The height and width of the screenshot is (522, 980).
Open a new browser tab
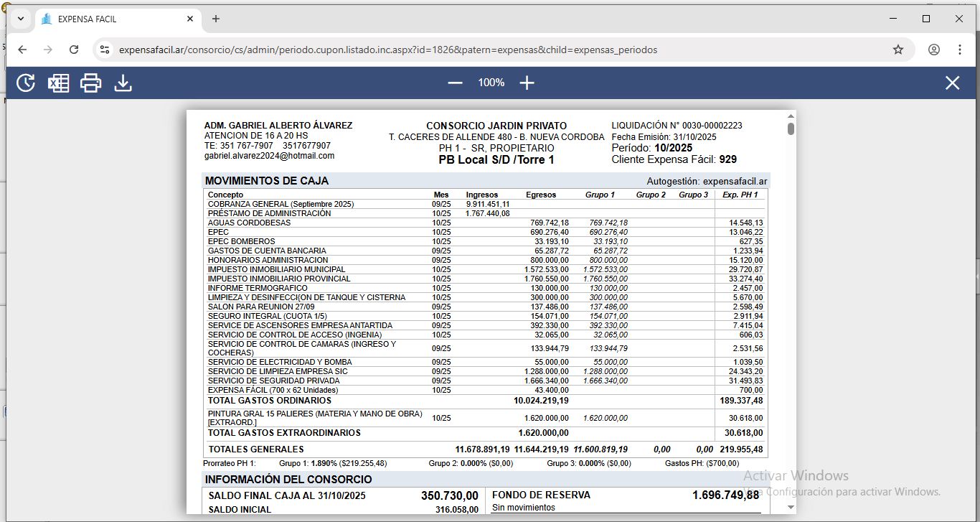[216, 19]
